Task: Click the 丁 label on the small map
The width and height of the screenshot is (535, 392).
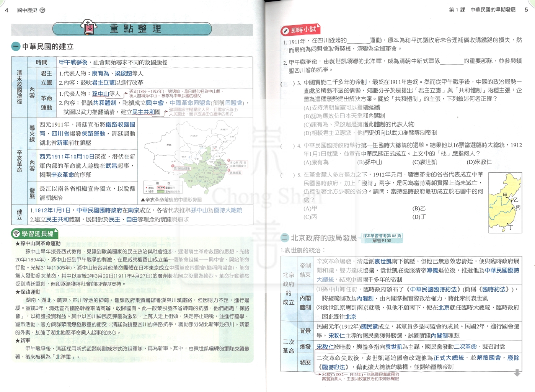Action: click(511, 227)
